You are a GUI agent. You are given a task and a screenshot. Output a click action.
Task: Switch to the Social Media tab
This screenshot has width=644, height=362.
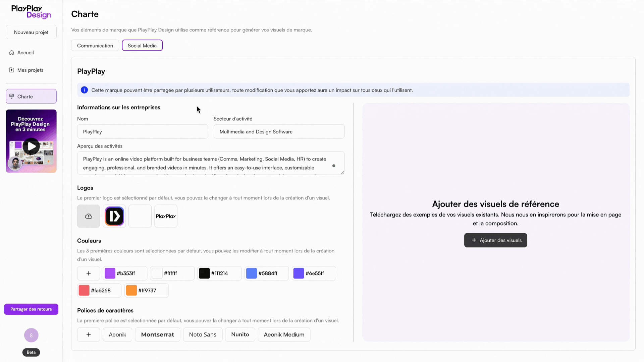(x=142, y=46)
